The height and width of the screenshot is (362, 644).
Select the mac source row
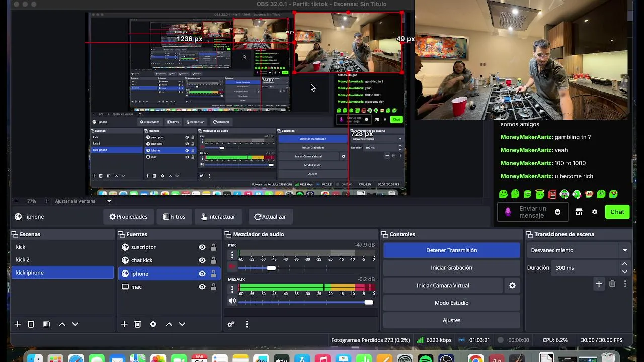(170, 287)
